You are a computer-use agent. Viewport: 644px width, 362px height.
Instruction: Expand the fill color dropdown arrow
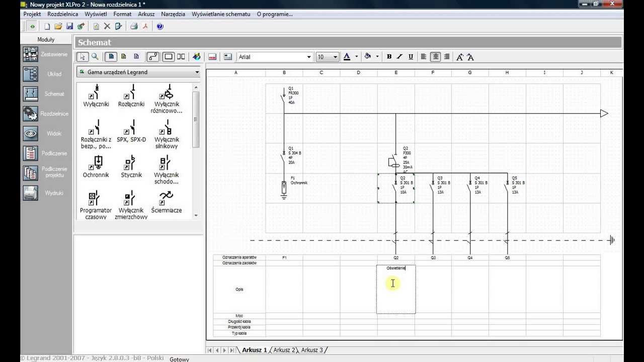377,57
